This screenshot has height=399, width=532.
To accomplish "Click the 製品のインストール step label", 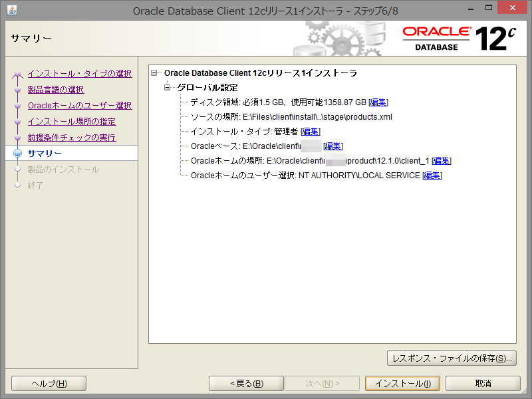I will click(x=63, y=170).
